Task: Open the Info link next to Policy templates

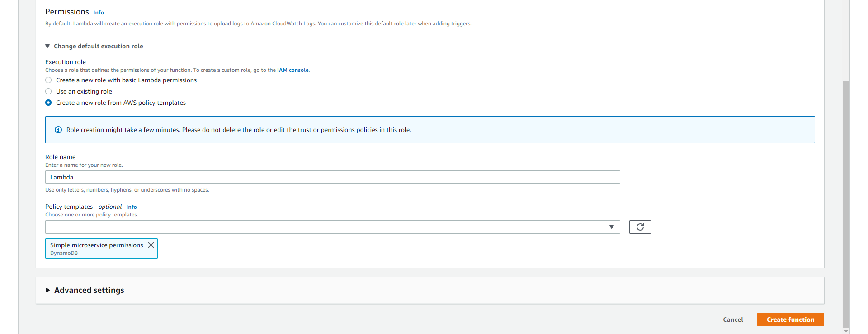Action: point(132,207)
